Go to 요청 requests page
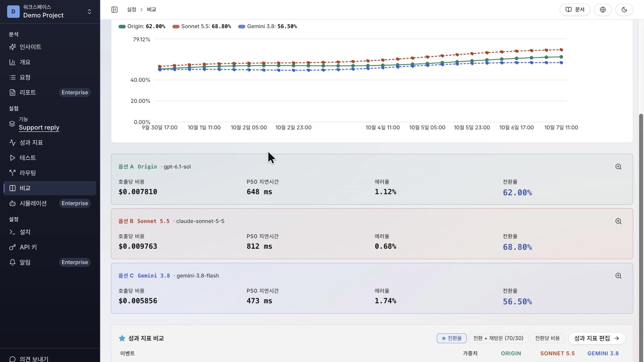644x362 pixels. (50, 77)
